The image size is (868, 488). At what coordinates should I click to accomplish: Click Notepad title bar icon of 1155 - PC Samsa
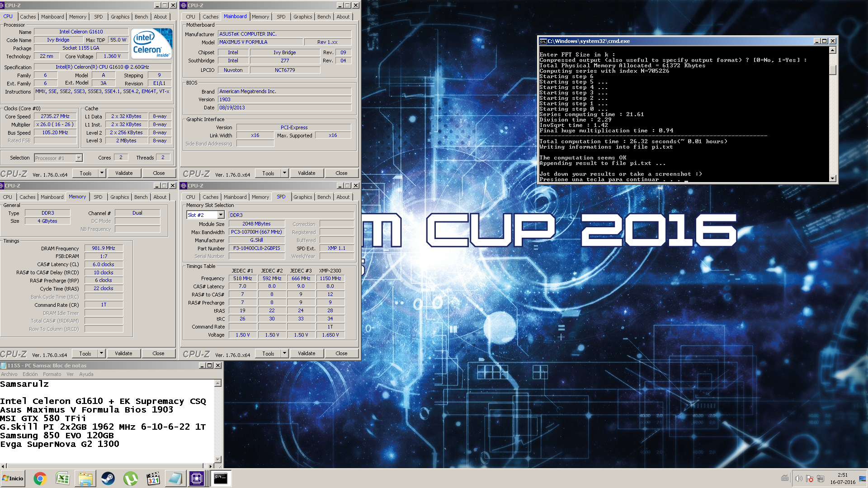(4, 366)
